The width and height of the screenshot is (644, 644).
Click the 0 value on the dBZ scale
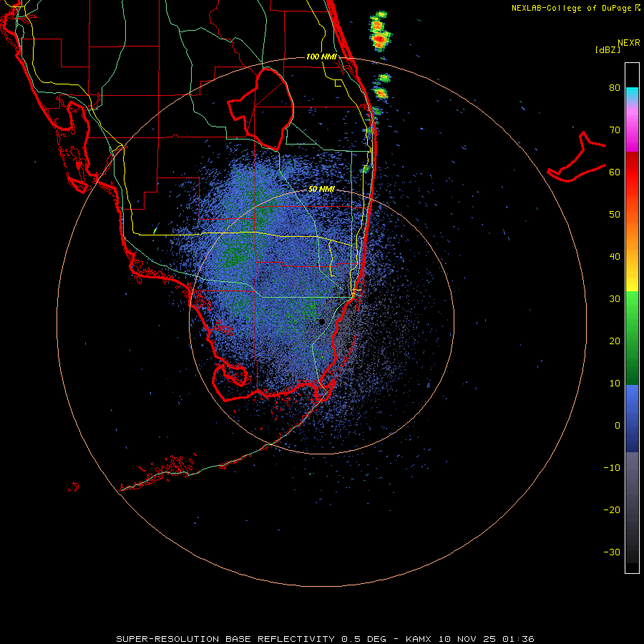[x=618, y=426]
